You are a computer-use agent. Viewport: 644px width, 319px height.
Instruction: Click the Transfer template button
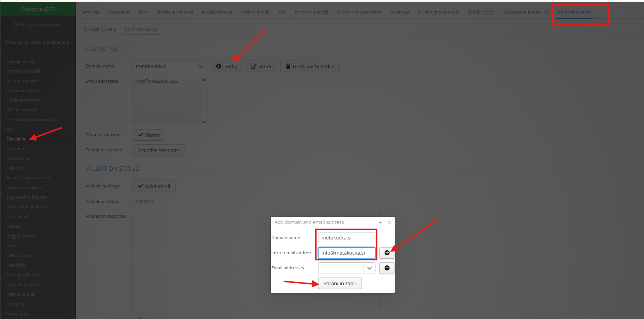(158, 150)
